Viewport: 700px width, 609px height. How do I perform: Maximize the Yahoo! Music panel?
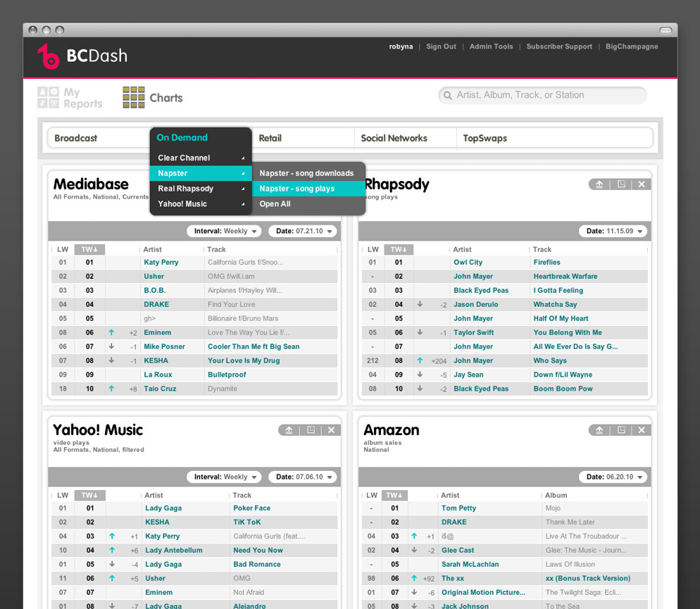click(x=311, y=430)
